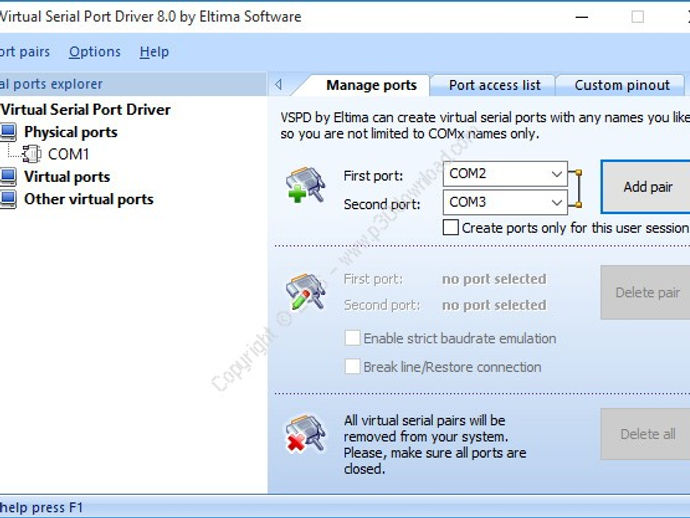Open the First port COM2 dropdown
The width and height of the screenshot is (690, 518).
[505, 174]
